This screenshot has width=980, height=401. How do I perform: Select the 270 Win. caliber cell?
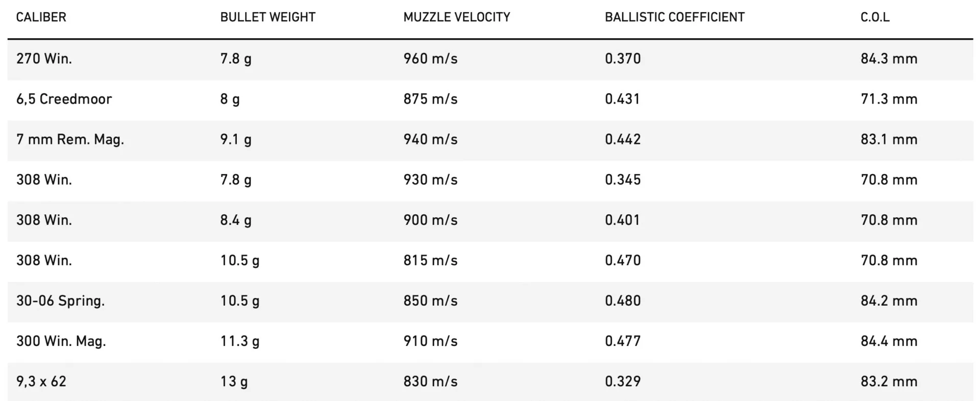pyautogui.click(x=44, y=59)
